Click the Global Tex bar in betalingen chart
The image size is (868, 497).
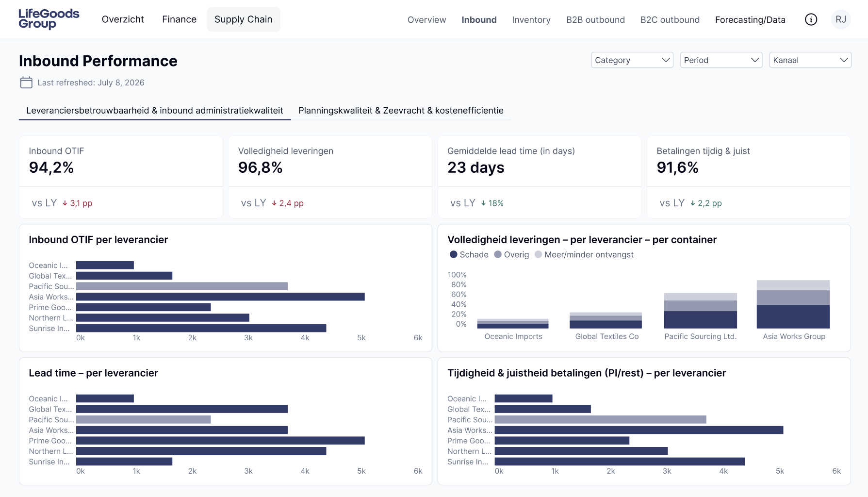[543, 409]
